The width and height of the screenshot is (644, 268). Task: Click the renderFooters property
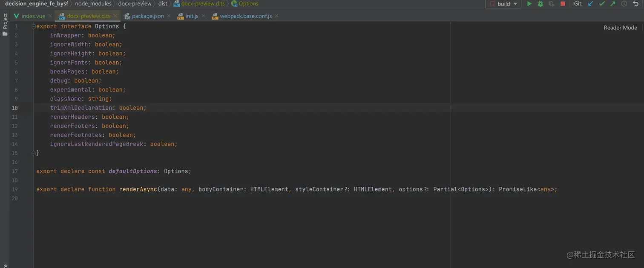point(72,126)
